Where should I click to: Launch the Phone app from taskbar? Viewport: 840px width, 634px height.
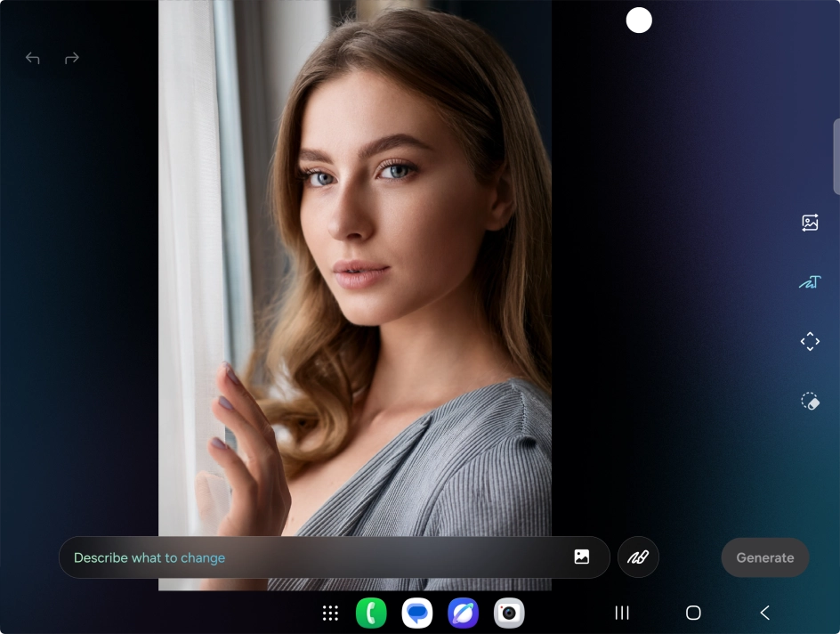click(x=371, y=613)
